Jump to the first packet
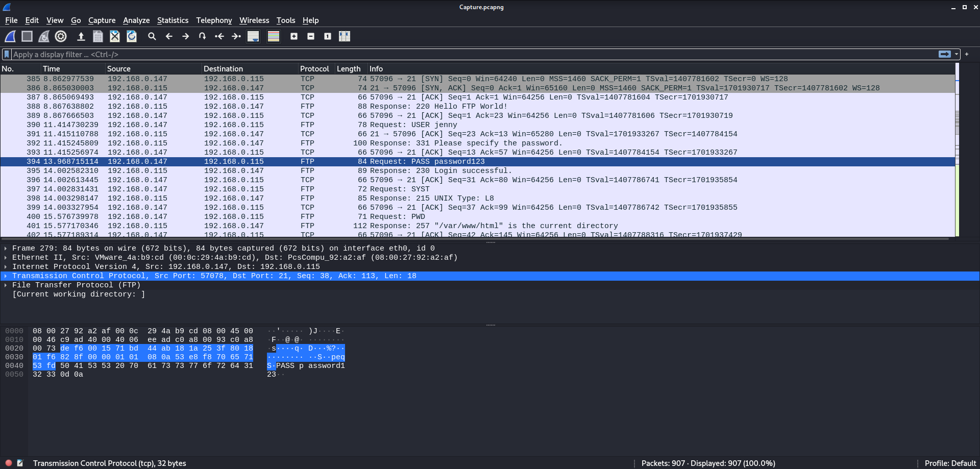980x469 pixels. (219, 36)
